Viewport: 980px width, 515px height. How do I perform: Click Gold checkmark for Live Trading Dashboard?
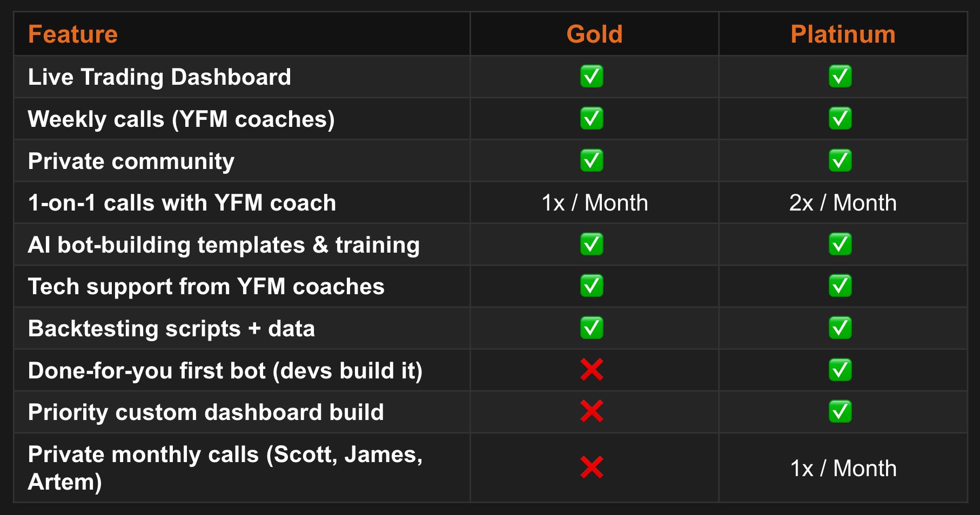592,76
